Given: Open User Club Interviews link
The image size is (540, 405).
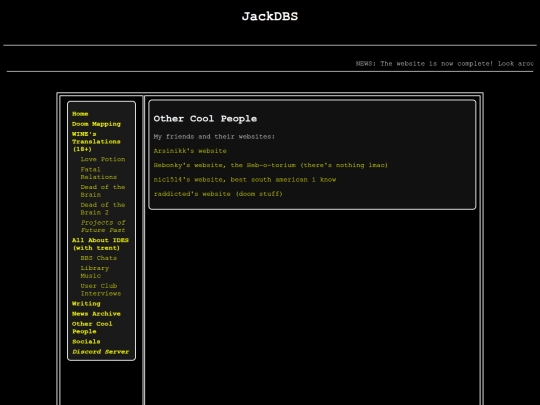Looking at the screenshot, I should [x=101, y=290].
